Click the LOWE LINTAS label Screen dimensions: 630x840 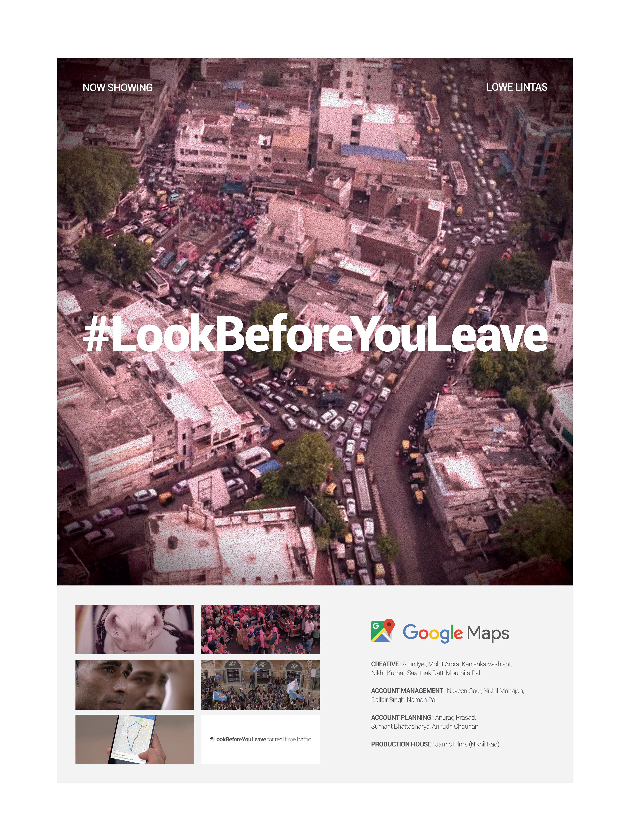coord(517,87)
